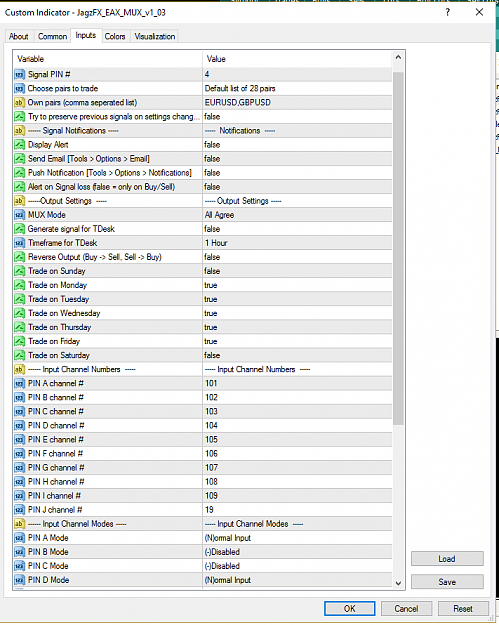Open PIN A Mode Normal Input dropdown
This screenshot has width=499, height=625.
297,538
